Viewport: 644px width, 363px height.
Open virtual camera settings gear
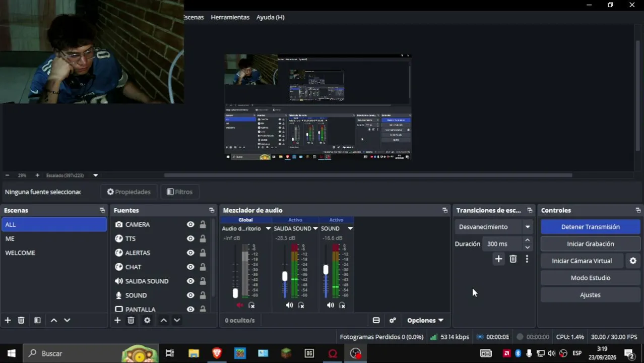click(633, 261)
